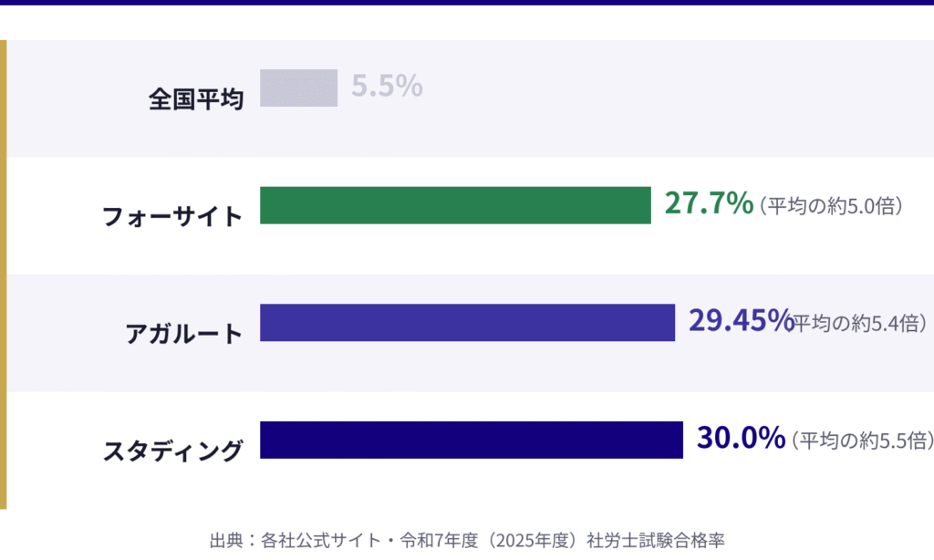Click the 出典 source caption text
This screenshot has width=934, height=560.
click(x=466, y=540)
